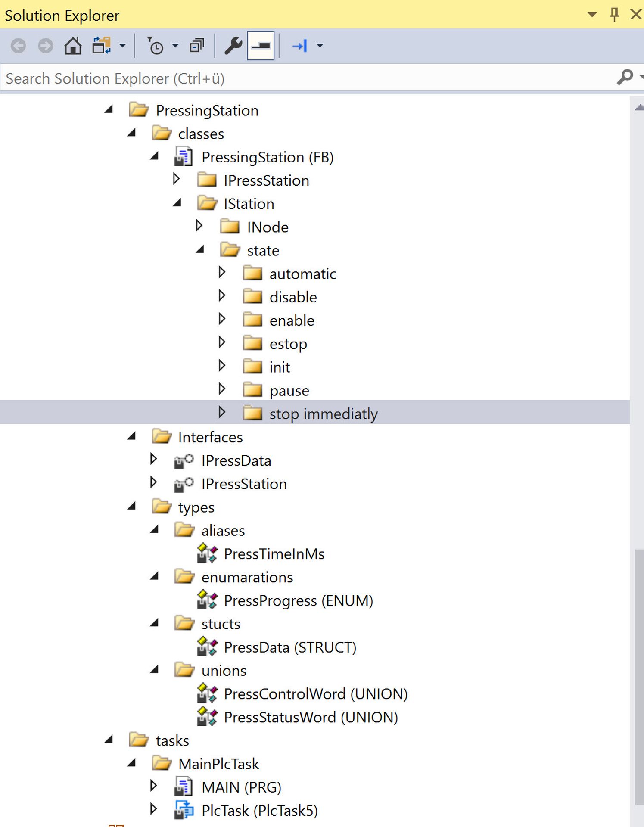Select the PressStatusWord (UNION) icon

(207, 716)
